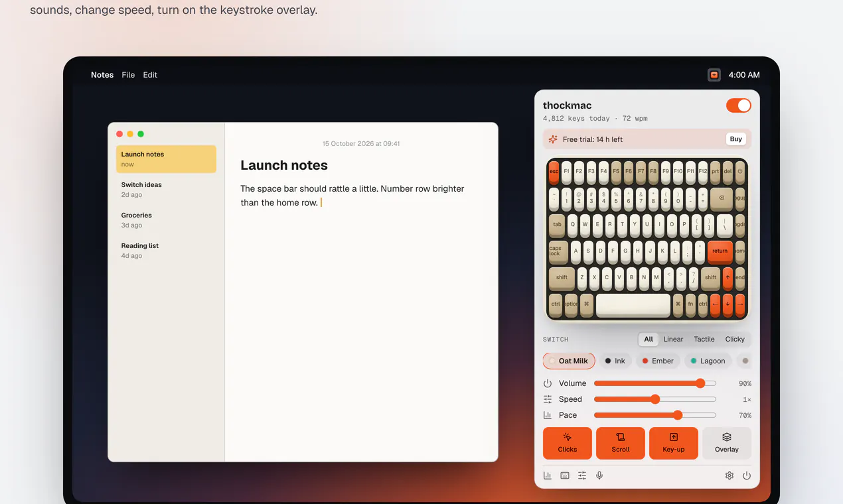Open the sliders icon in panel footer

coord(582,475)
